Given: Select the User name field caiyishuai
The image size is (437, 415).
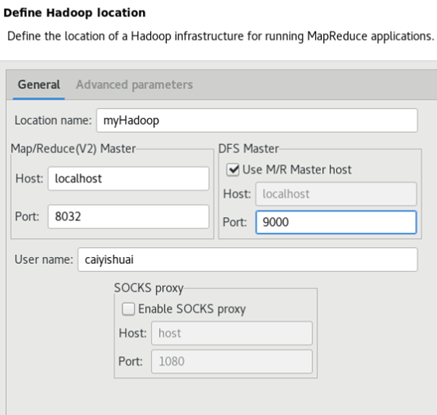Looking at the screenshot, I should click(x=247, y=260).
